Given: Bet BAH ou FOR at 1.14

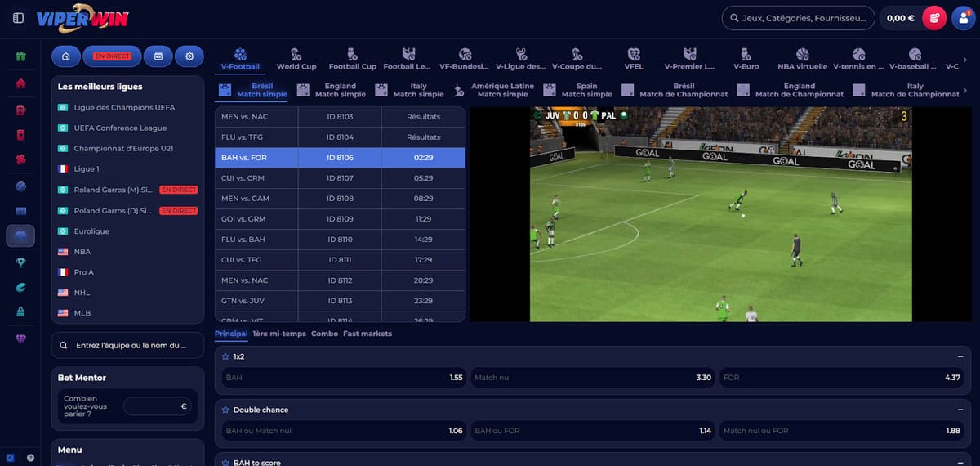Looking at the screenshot, I should (x=593, y=431).
